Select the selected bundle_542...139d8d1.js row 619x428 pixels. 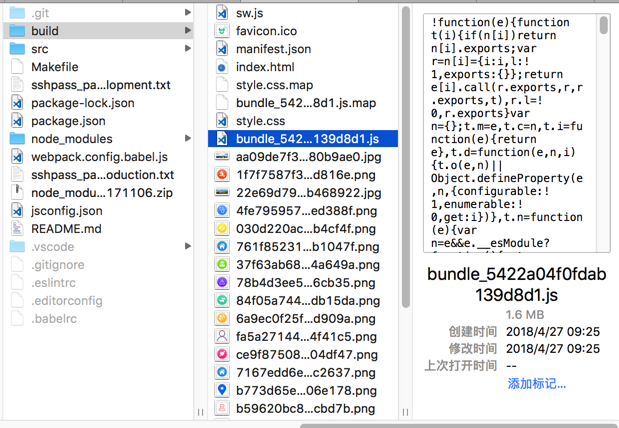[x=303, y=139]
